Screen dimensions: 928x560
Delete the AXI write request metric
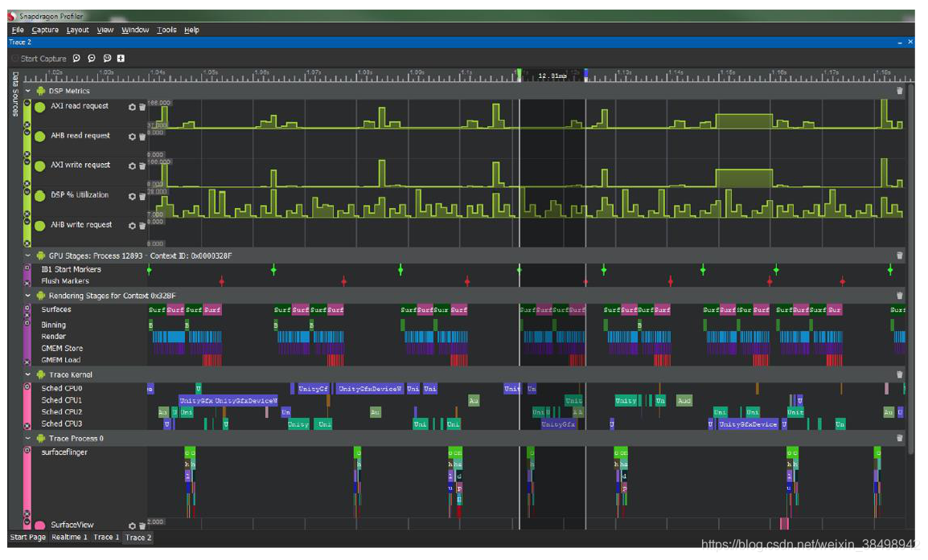click(x=142, y=166)
